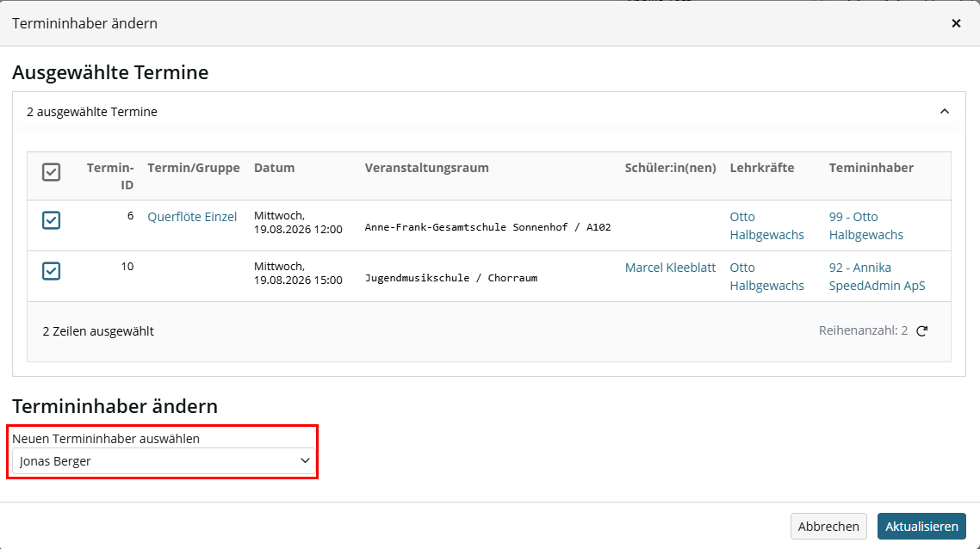Refresh the table using the reload icon
The width and height of the screenshot is (980, 549).
click(x=922, y=331)
